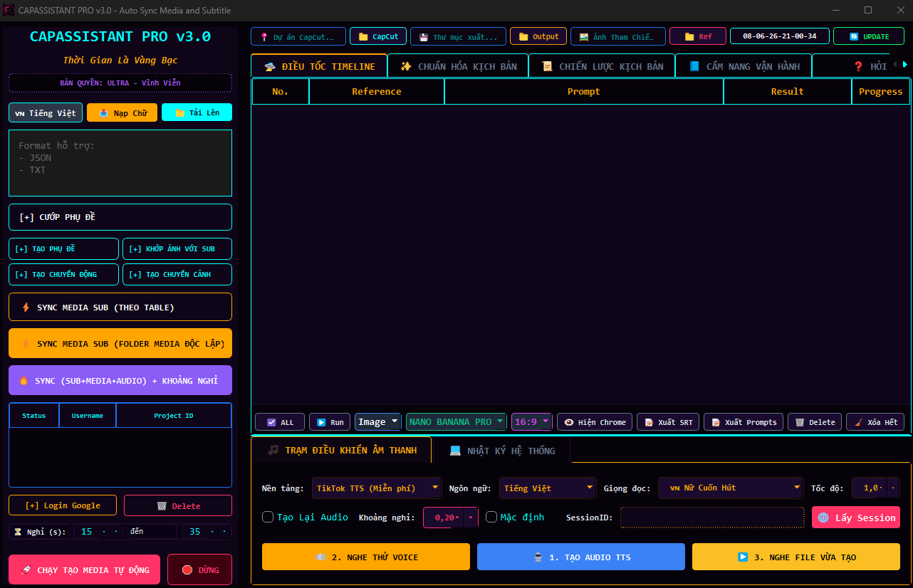Click the CapCut folder button
Viewport: 913px width, 588px height.
click(x=378, y=36)
